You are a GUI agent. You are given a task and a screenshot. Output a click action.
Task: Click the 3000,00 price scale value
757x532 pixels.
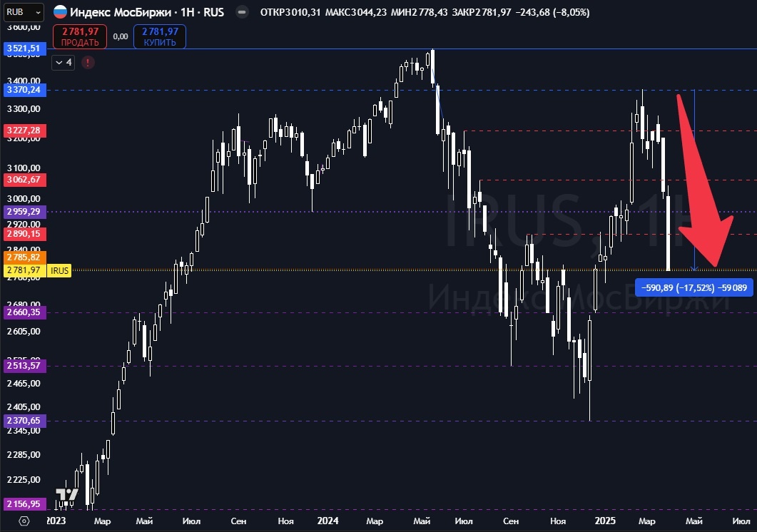(x=24, y=198)
